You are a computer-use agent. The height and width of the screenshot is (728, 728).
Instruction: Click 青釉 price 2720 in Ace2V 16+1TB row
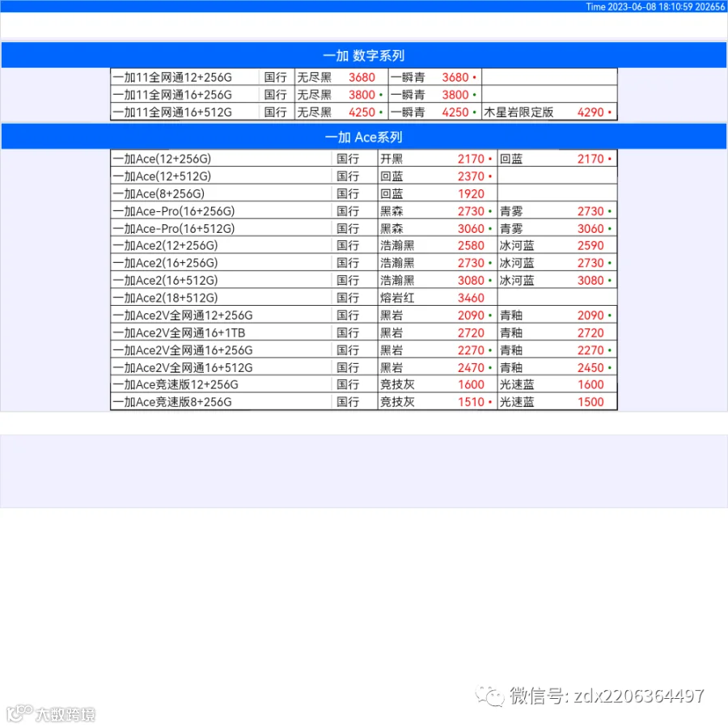[x=590, y=333]
